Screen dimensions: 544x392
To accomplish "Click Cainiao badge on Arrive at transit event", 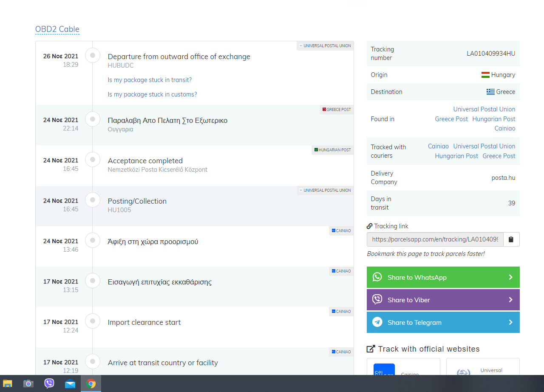I will coord(341,352).
